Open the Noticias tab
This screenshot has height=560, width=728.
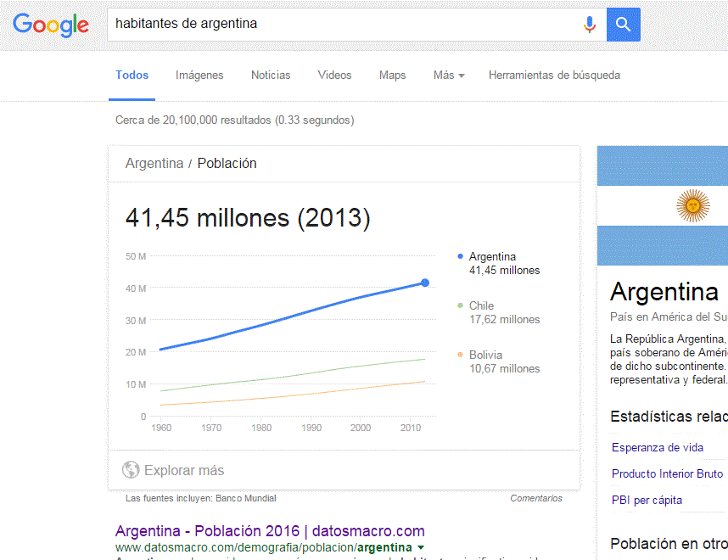(x=271, y=76)
